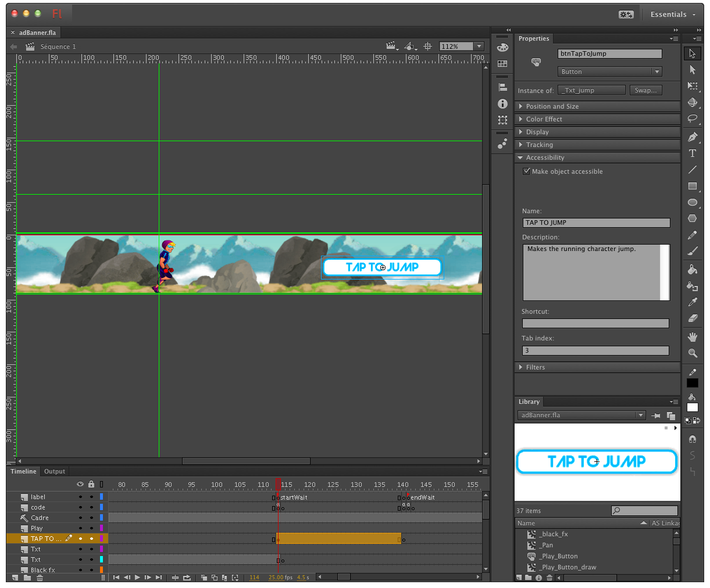Choose the Zoom magnifier tool
This screenshot has width=710, height=588.
pos(692,353)
